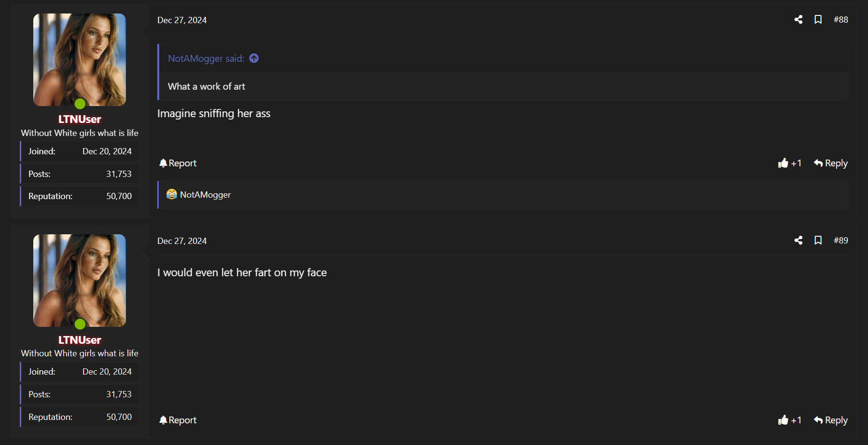Open post #89 permalink number
The image size is (868, 445).
click(x=840, y=241)
